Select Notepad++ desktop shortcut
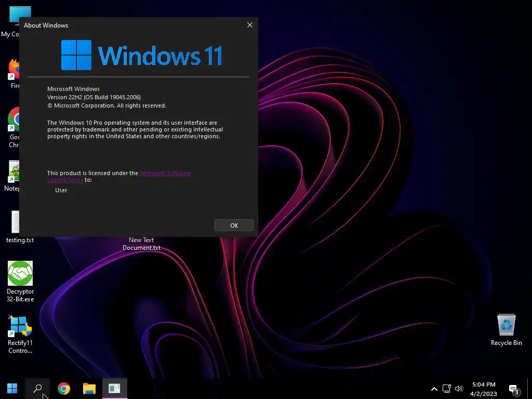The width and height of the screenshot is (532, 399). coord(13,176)
